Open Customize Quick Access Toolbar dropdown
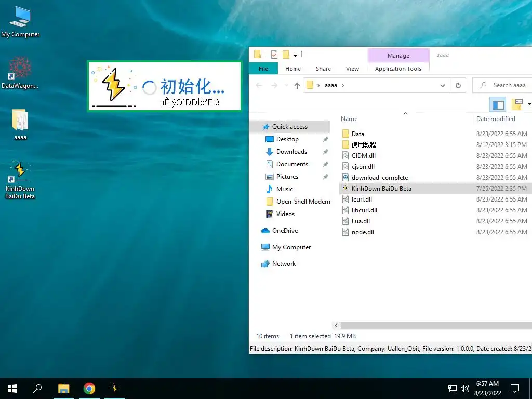532x399 pixels. (295, 55)
